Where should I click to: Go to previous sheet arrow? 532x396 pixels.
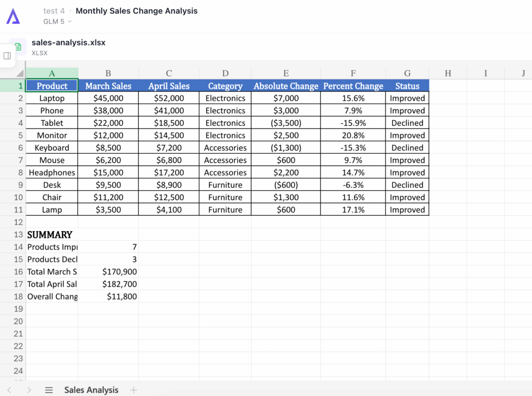click(9, 390)
